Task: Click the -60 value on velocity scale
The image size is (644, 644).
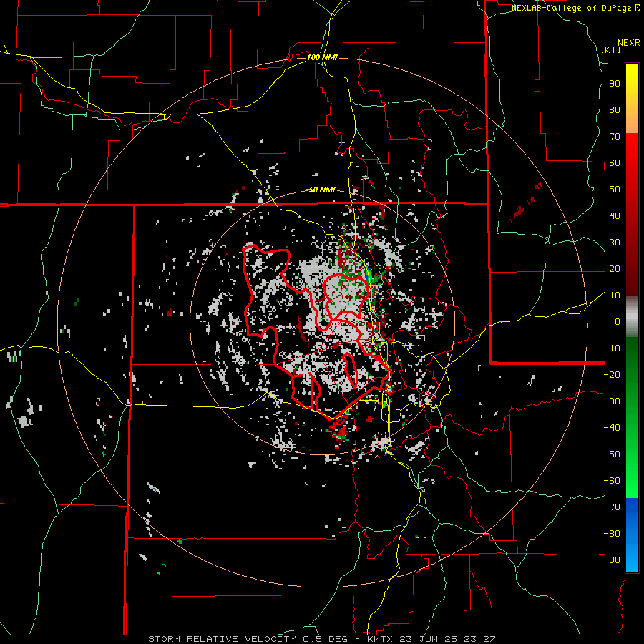Action: pyautogui.click(x=612, y=481)
